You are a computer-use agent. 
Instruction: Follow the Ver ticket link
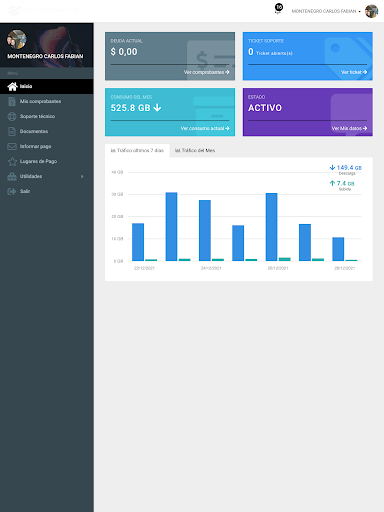pyautogui.click(x=354, y=72)
